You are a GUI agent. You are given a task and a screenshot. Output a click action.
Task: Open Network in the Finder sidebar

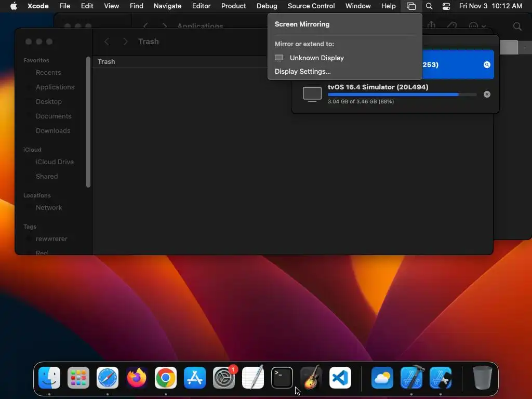[49, 208]
